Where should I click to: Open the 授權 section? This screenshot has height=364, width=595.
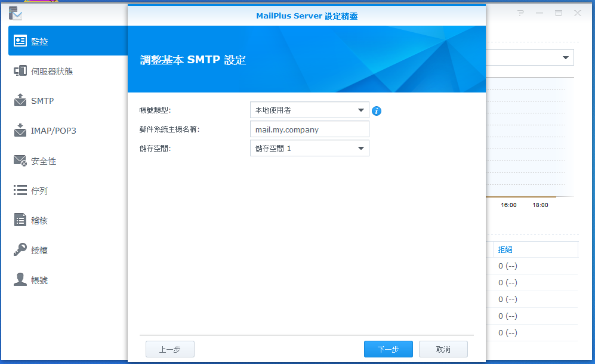[x=68, y=250]
